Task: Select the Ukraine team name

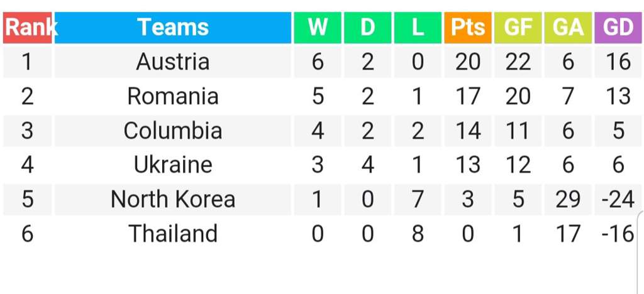Action: pos(173,165)
